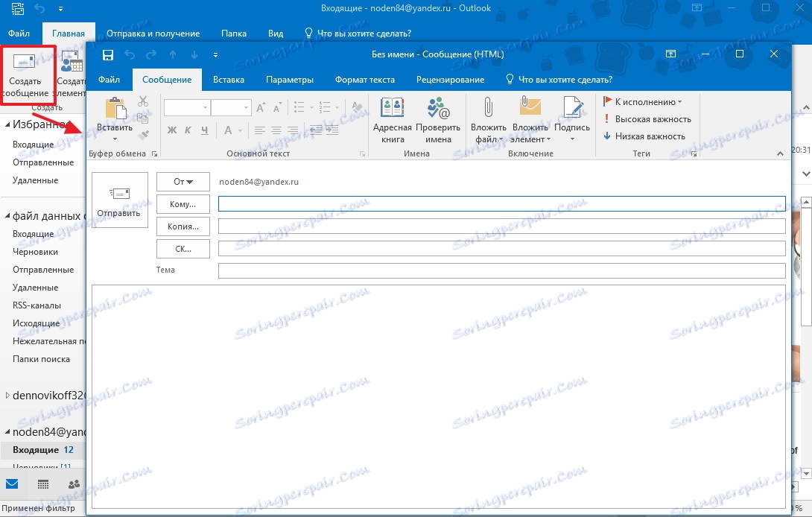The image size is (812, 517).
Task: Open quick access toolbar customize dropdown in message
Action: pyautogui.click(x=215, y=55)
